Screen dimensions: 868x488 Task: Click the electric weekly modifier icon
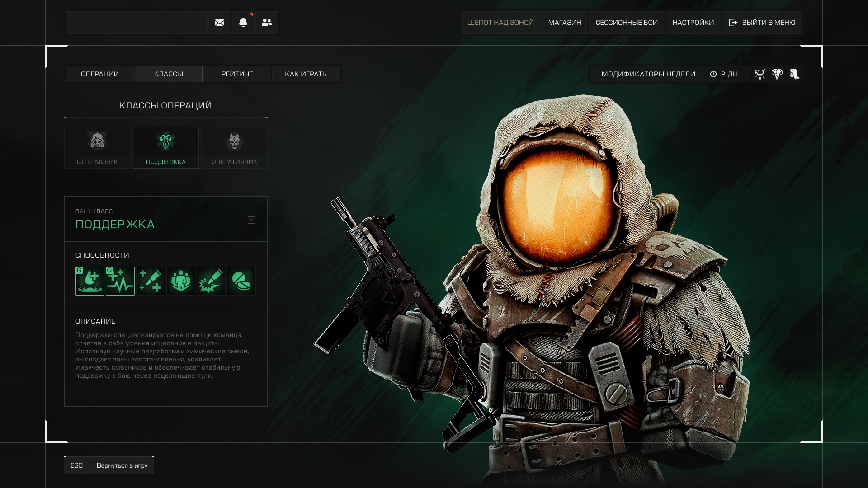click(760, 74)
